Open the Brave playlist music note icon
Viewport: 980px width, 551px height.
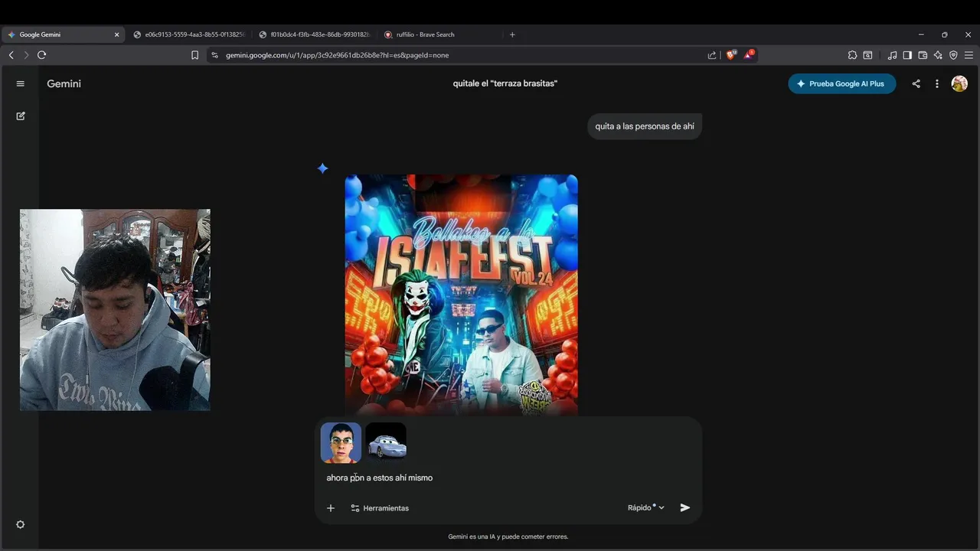click(892, 55)
